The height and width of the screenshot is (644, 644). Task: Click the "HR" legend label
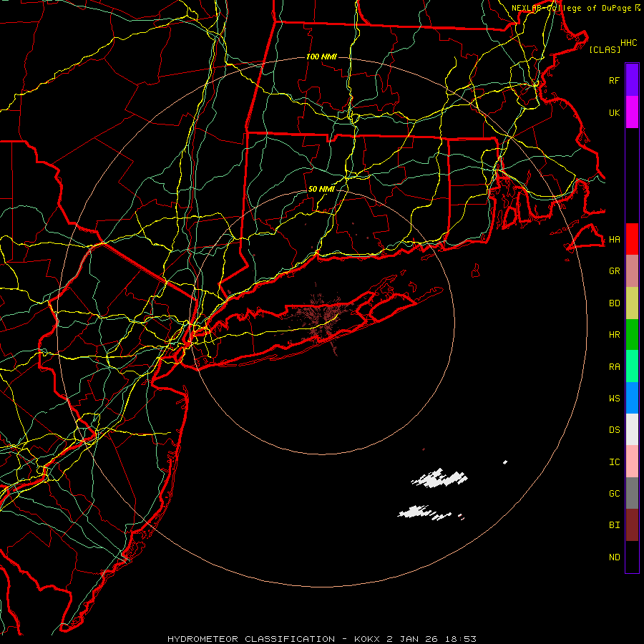coord(615,335)
